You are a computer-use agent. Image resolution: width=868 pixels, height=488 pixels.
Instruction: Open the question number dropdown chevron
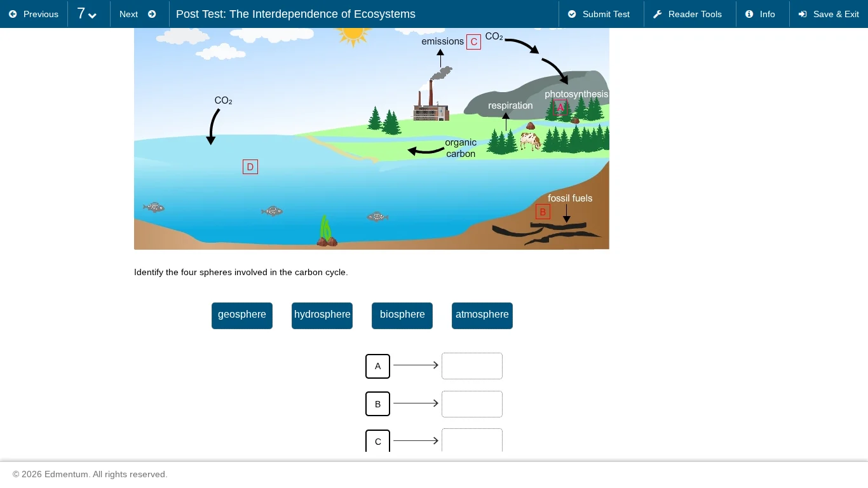tap(92, 17)
